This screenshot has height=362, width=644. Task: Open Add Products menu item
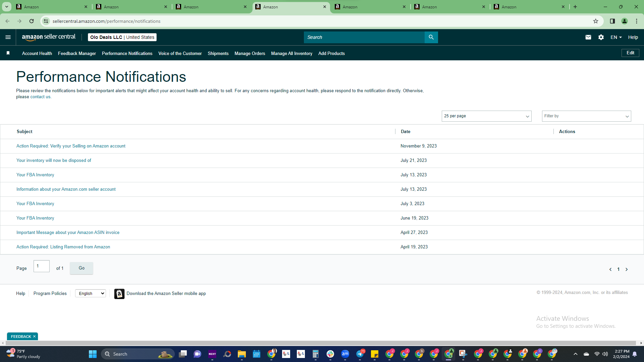tap(331, 53)
